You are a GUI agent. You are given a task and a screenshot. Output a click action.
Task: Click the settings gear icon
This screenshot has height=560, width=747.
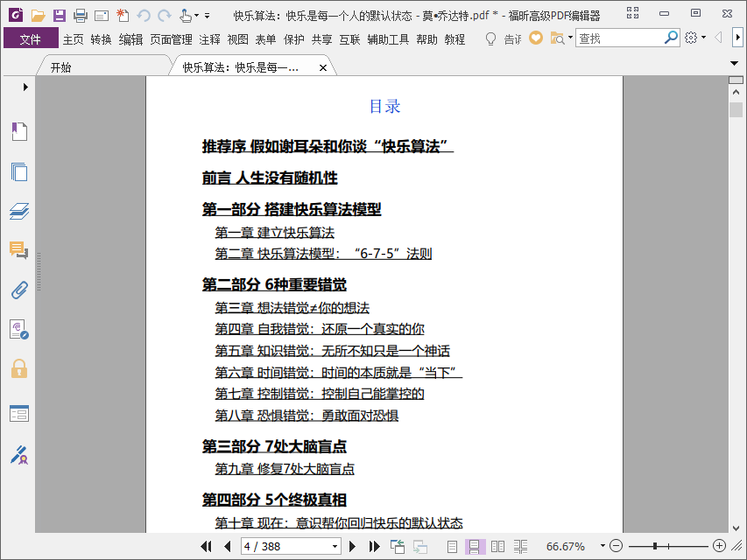[x=691, y=38]
